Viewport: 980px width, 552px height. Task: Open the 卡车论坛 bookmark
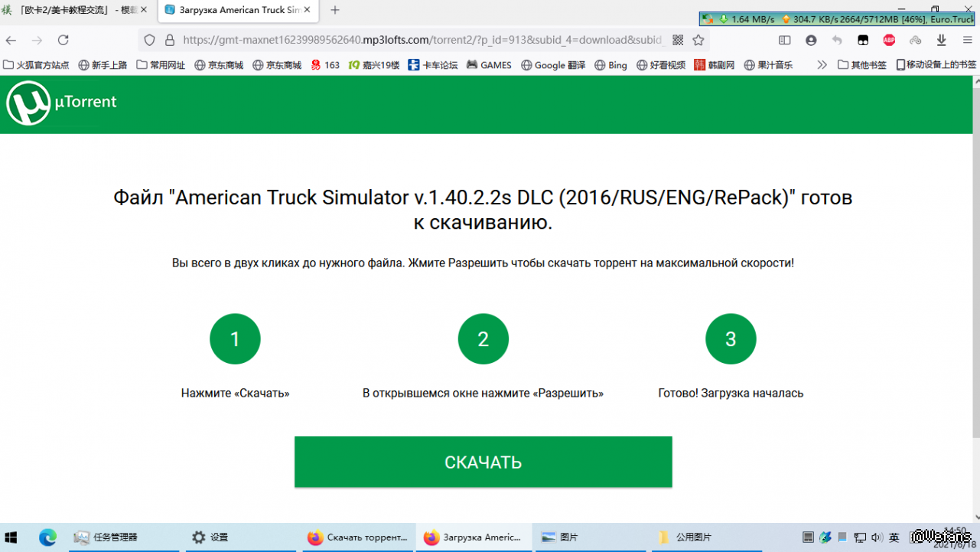433,65
